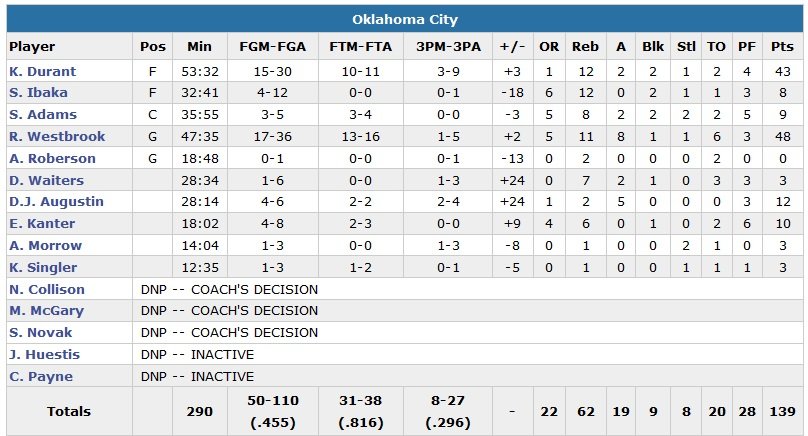Click the S. Ibaka player link

click(38, 94)
